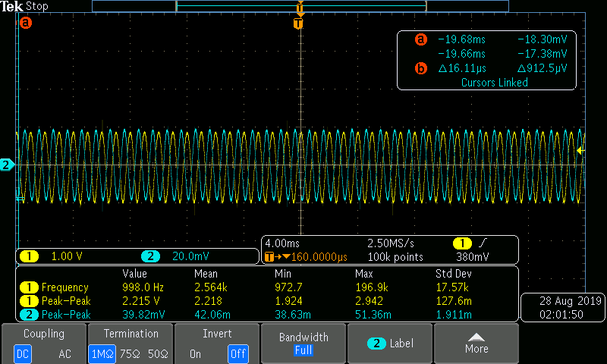Screen dimensions: 607x364
Task: Click the Coupling menu button
Action: tap(44, 344)
